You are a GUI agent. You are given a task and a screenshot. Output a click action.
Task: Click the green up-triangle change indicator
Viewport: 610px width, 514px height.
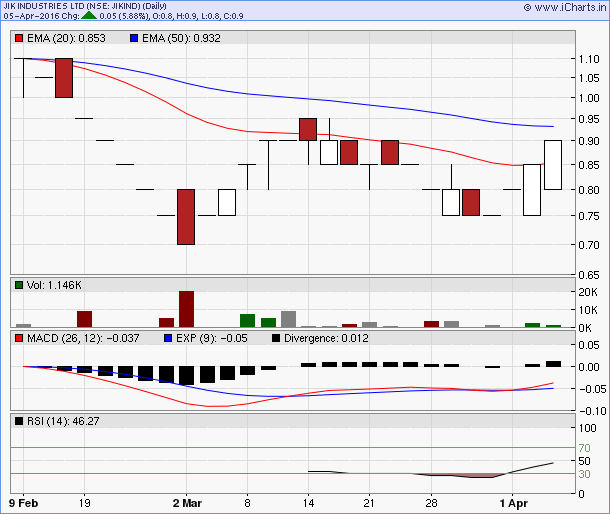[x=89, y=16]
